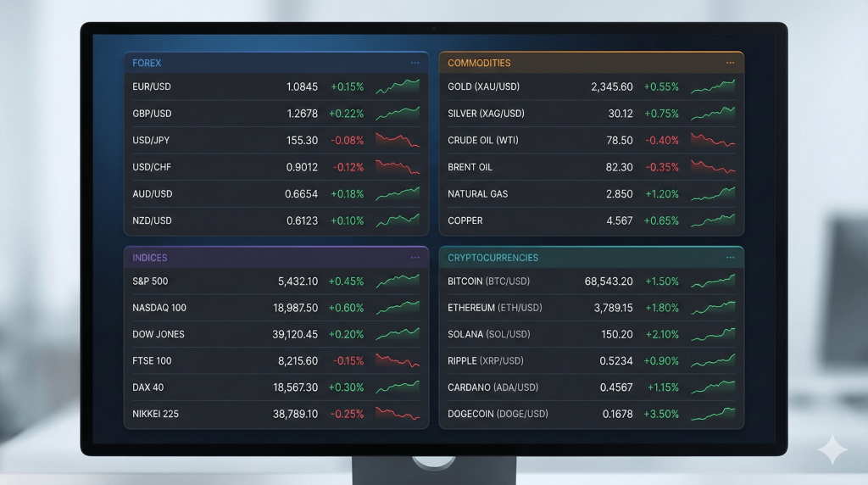This screenshot has height=485, width=868.
Task: Click the Gold (XAU/USD) price 2,345.60
Action: click(x=611, y=86)
